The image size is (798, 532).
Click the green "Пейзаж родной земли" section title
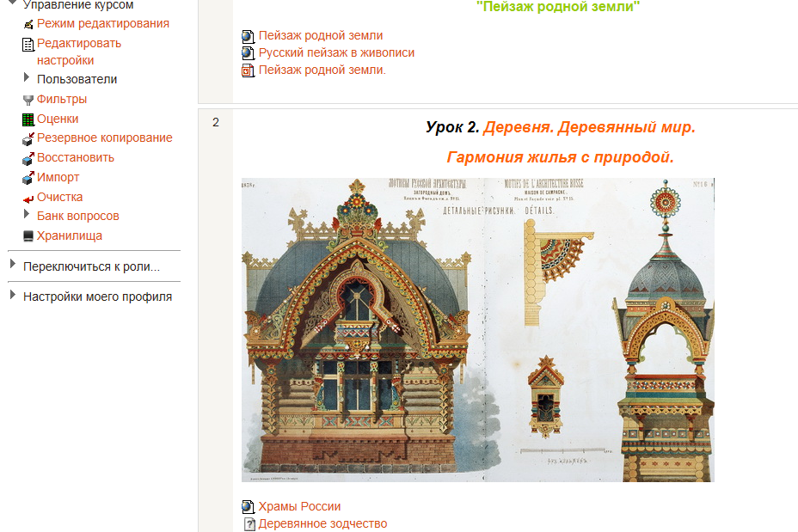point(558,7)
